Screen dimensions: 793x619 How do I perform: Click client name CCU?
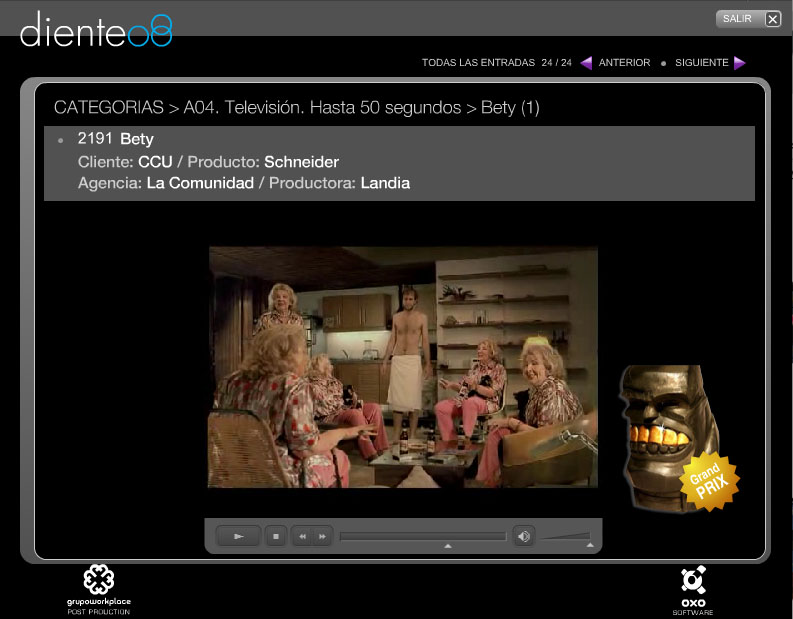click(x=155, y=162)
